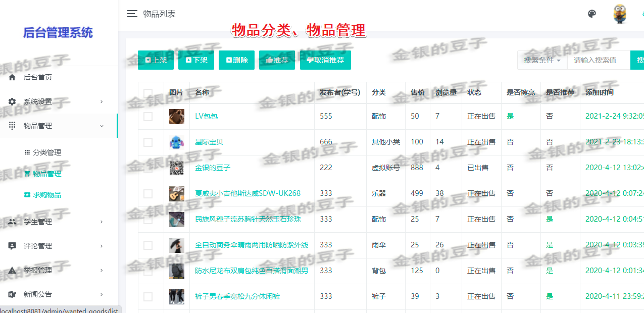Click the 取消推荐 button
Viewport: 644px width, 313px height.
[325, 60]
